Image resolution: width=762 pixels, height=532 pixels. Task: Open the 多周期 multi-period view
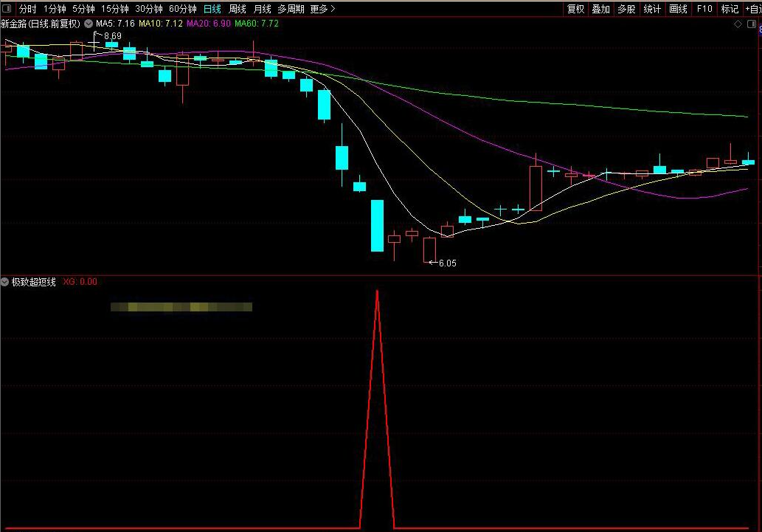point(291,9)
